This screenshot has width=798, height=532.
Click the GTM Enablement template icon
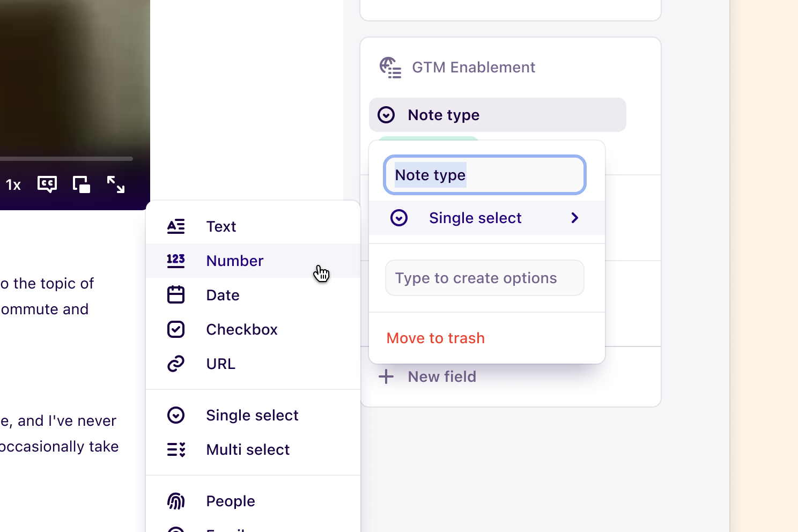391,68
